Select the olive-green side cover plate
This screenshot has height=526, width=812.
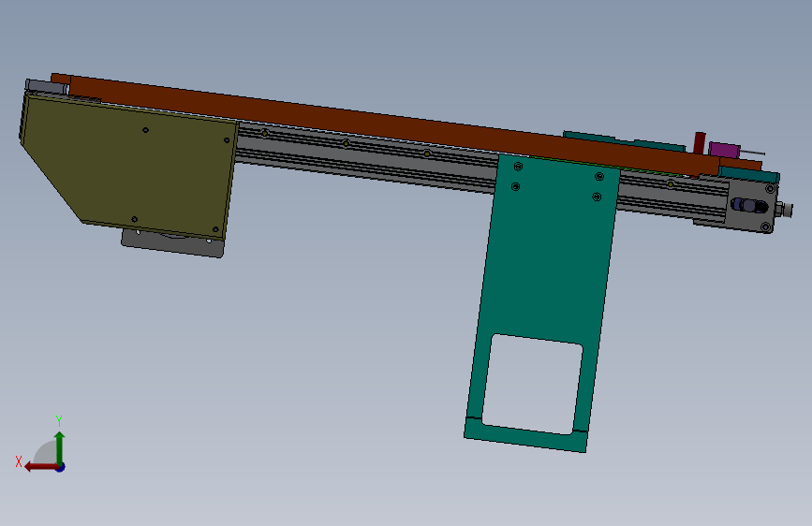[x=129, y=166]
